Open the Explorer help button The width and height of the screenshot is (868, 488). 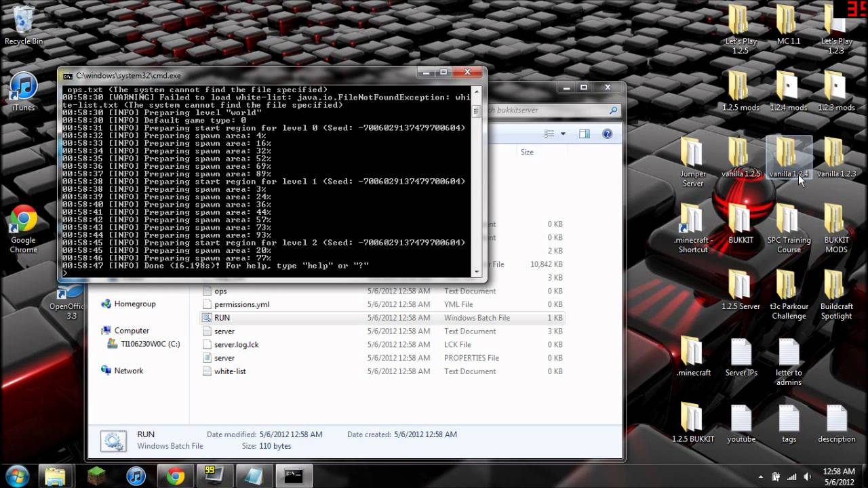[x=608, y=134]
